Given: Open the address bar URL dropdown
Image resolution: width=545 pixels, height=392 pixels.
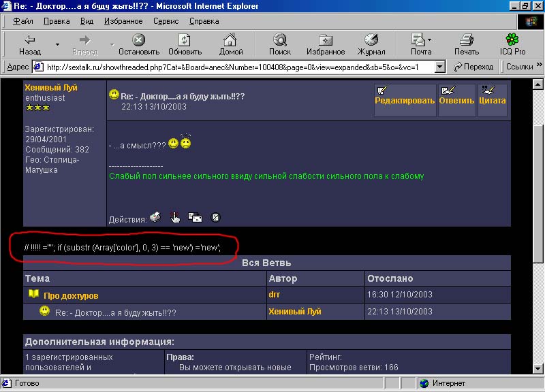Looking at the screenshot, I should [439, 67].
